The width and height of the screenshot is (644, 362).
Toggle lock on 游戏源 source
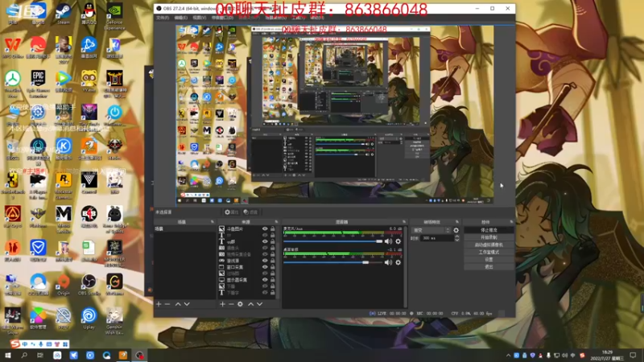pos(272,260)
